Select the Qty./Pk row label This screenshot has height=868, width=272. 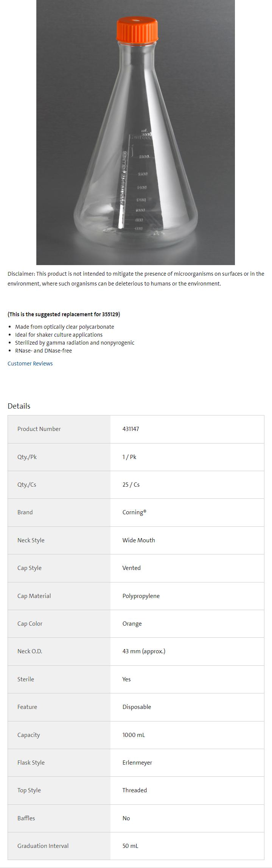point(27,457)
